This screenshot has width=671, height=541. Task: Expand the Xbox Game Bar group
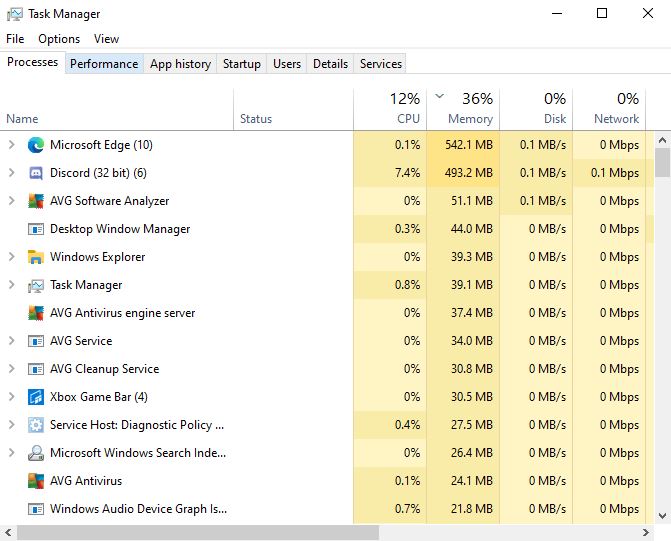pos(12,397)
